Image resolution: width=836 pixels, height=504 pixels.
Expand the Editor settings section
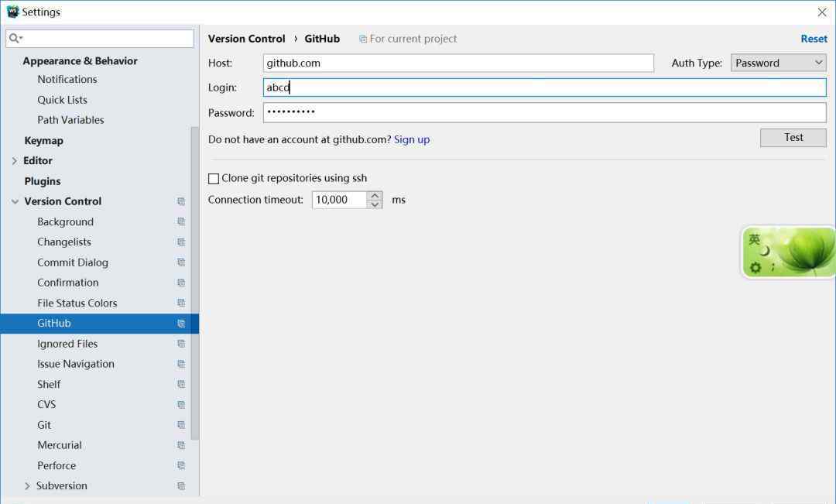pos(15,160)
